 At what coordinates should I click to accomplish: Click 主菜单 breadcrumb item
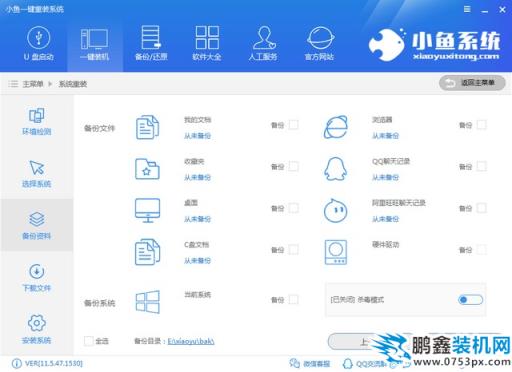coord(33,84)
